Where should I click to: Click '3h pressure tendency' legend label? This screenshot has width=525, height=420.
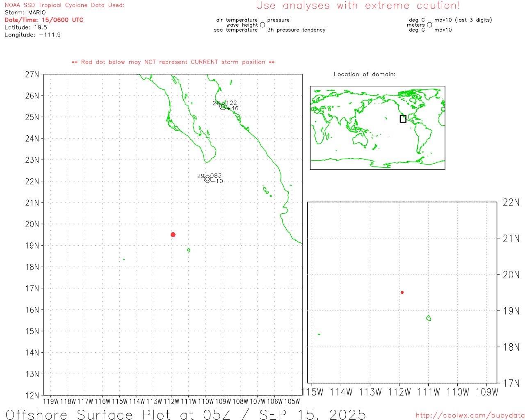point(297,30)
